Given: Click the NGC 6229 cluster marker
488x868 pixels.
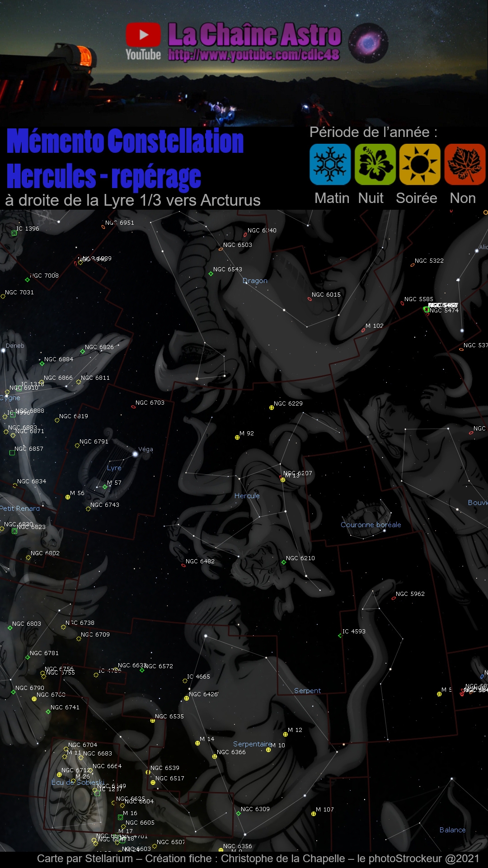Looking at the screenshot, I should (x=272, y=408).
